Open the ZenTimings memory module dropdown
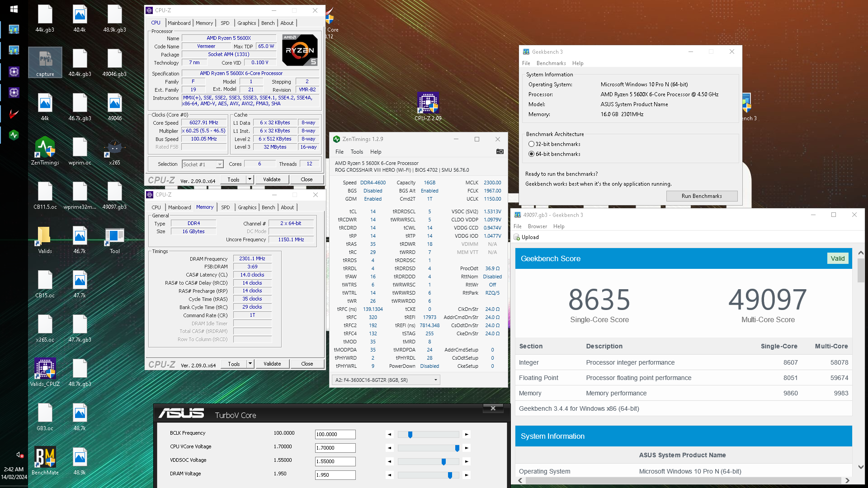The width and height of the screenshot is (868, 488). (386, 380)
